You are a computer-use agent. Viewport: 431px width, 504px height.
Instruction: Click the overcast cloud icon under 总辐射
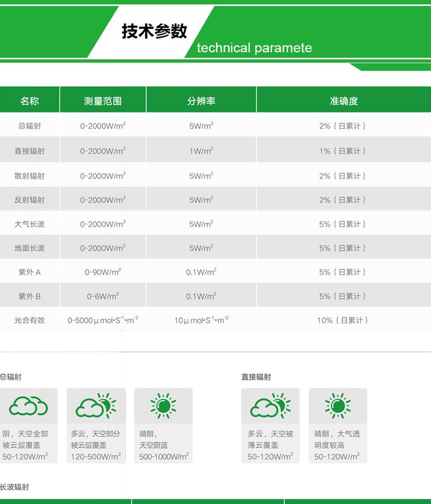coord(28,406)
